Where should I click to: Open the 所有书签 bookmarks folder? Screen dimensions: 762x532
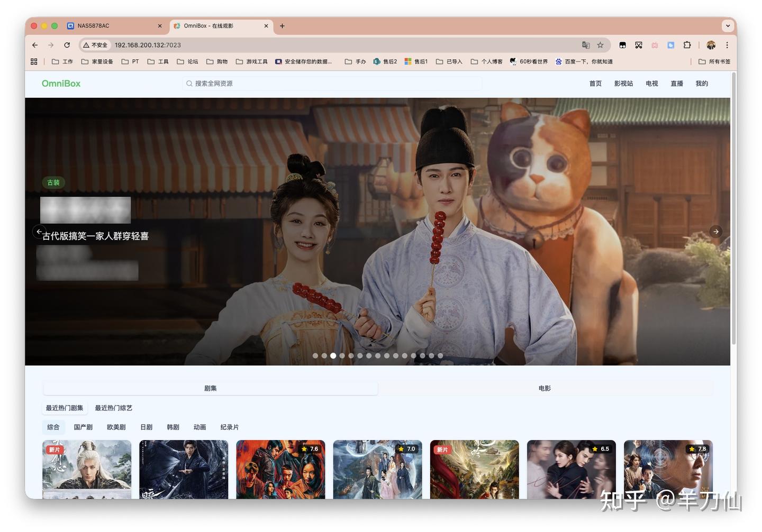[x=714, y=62]
